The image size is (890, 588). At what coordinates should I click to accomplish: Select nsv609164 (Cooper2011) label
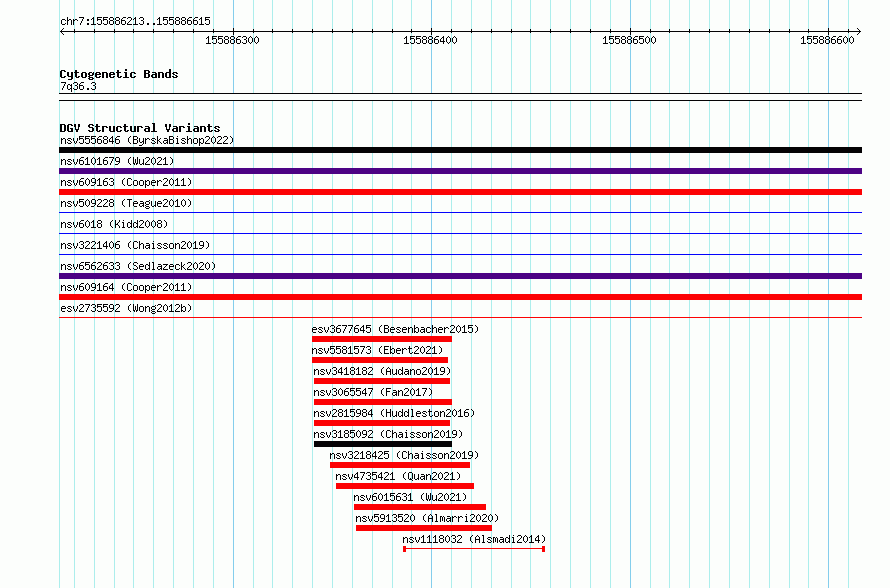[126, 287]
